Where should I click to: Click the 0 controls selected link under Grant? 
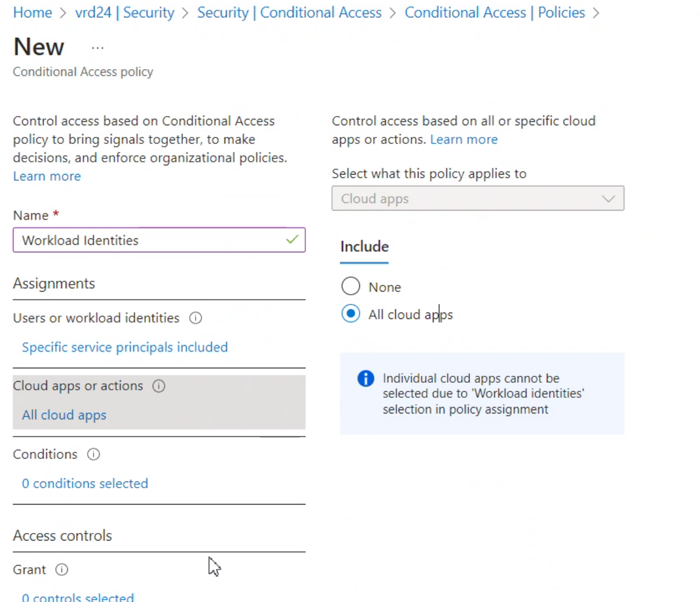pos(77,596)
